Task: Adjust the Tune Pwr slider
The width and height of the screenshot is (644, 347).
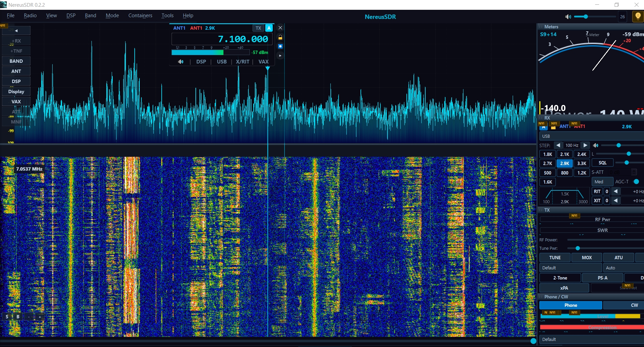Action: click(x=578, y=248)
